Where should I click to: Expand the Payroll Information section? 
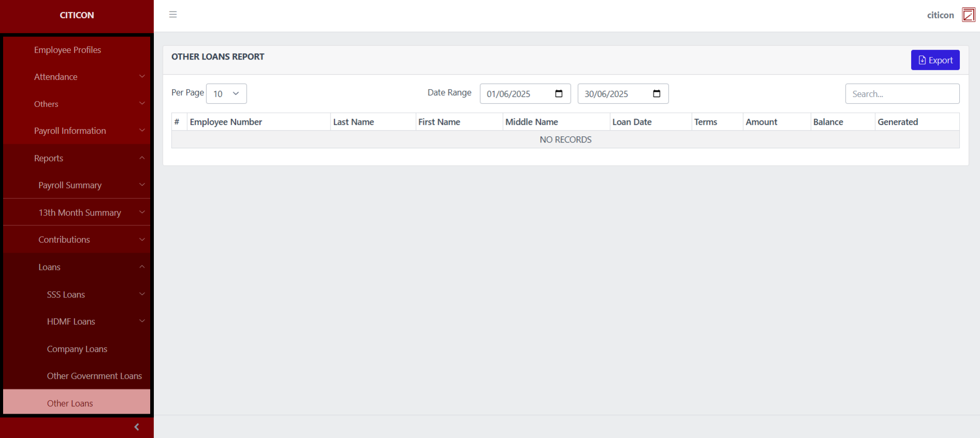pyautogui.click(x=77, y=131)
